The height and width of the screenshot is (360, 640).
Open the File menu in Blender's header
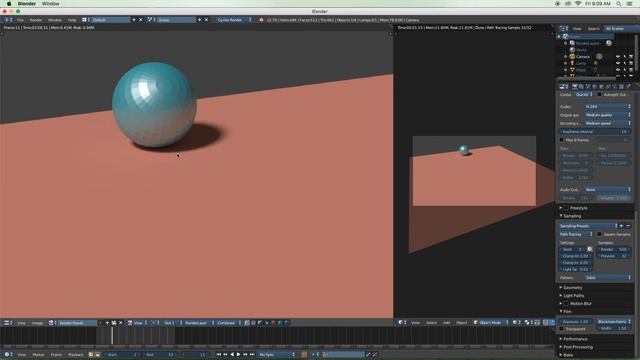pyautogui.click(x=20, y=20)
